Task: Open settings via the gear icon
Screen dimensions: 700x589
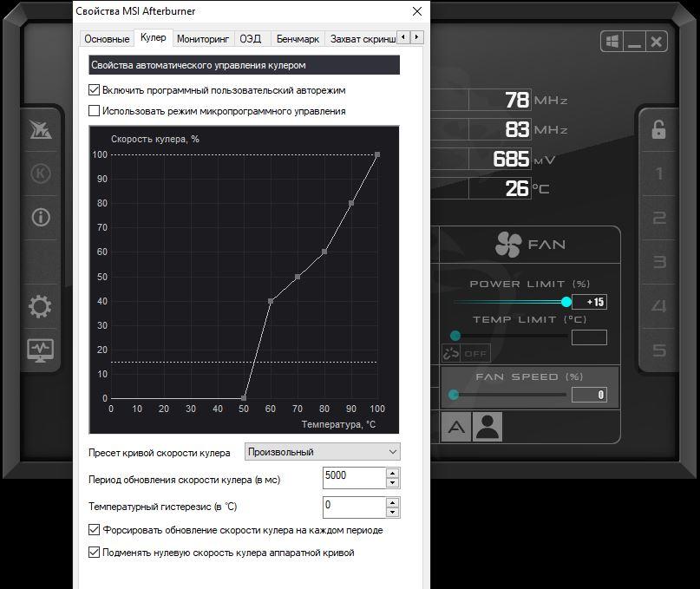Action: click(x=41, y=306)
